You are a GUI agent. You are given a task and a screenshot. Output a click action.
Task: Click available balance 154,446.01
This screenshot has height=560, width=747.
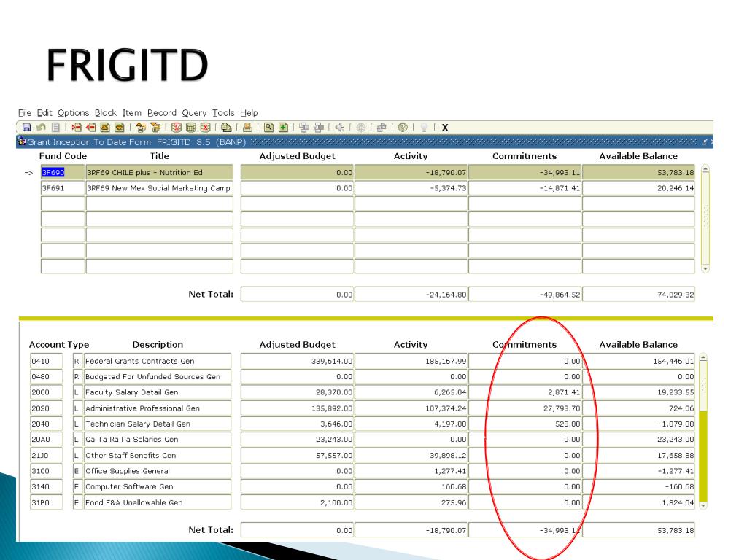tap(638, 361)
